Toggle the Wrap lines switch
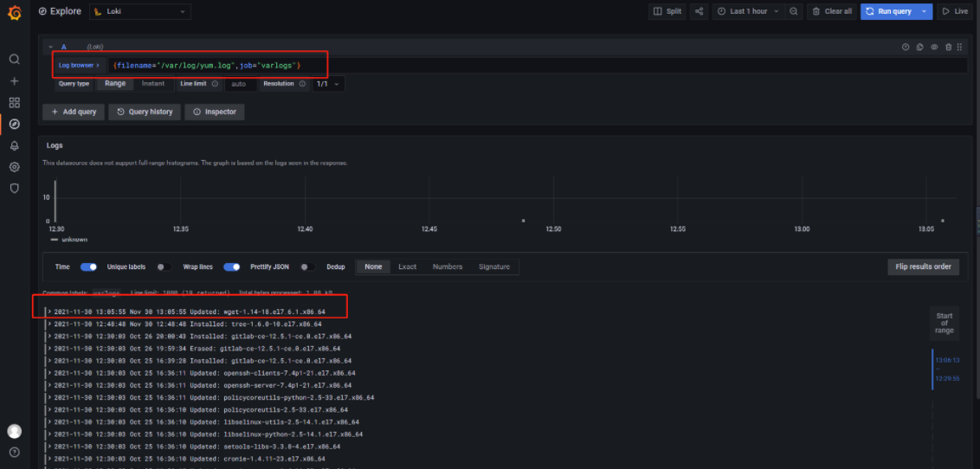Viewport: 980px width, 469px height. 232,267
